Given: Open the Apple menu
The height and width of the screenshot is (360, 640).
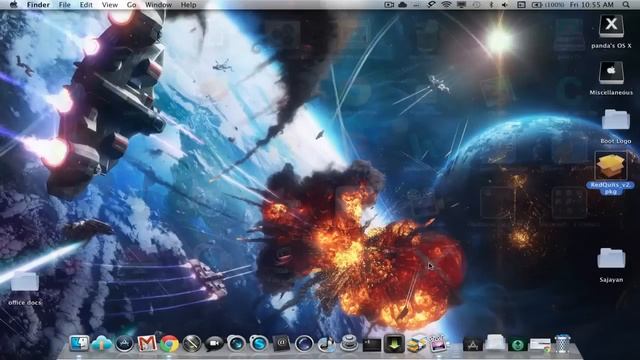Looking at the screenshot, I should click(13, 4).
